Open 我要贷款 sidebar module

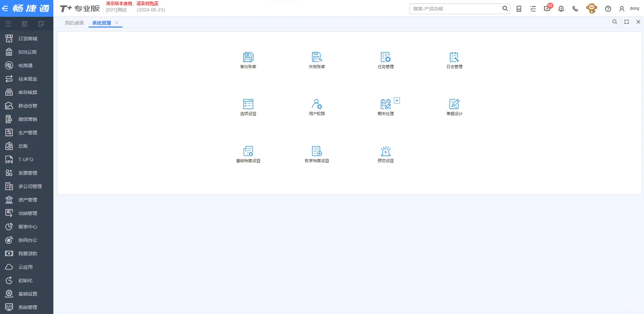coord(26,254)
